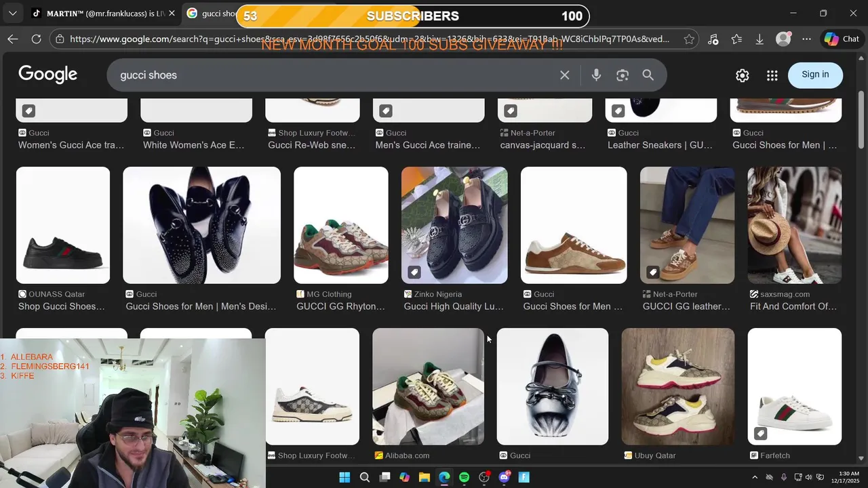Go back to the previous page
This screenshot has width=868, height=488.
pyautogui.click(x=13, y=39)
